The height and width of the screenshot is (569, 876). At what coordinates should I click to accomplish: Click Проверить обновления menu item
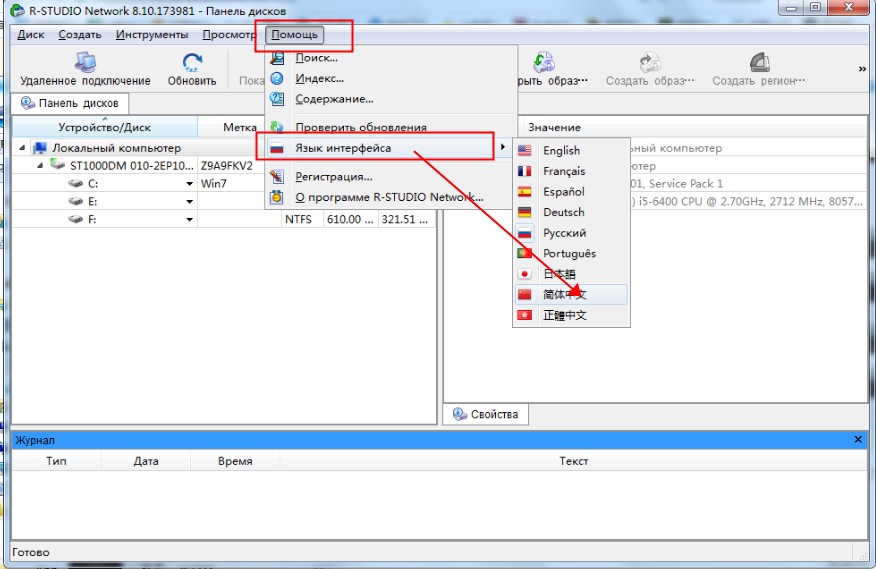360,127
